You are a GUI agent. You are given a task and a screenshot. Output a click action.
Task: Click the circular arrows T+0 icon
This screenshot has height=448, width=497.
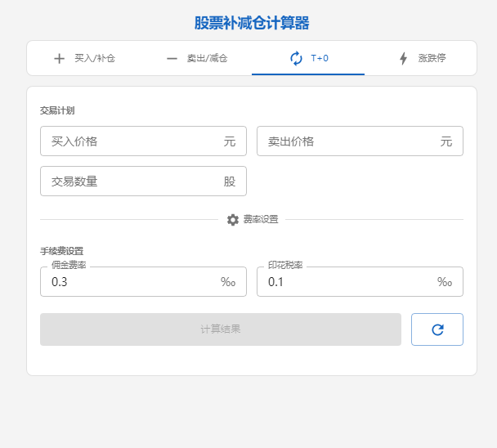(296, 59)
